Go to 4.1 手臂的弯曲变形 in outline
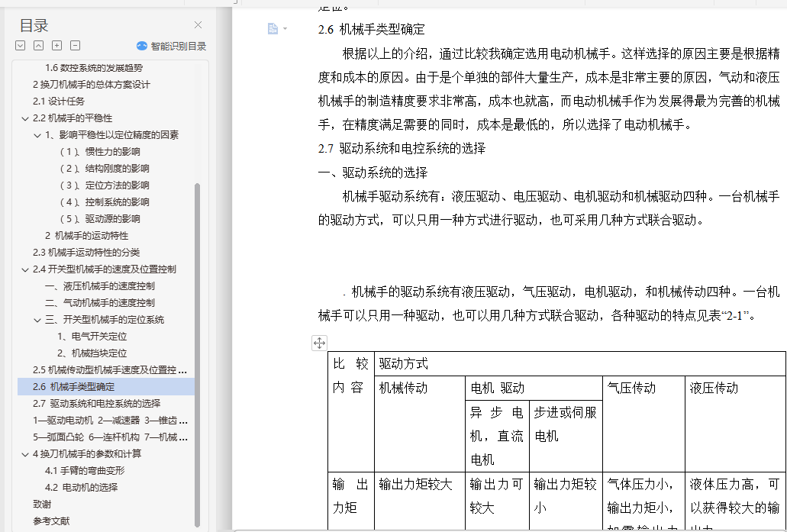787x532 pixels. [x=84, y=471]
